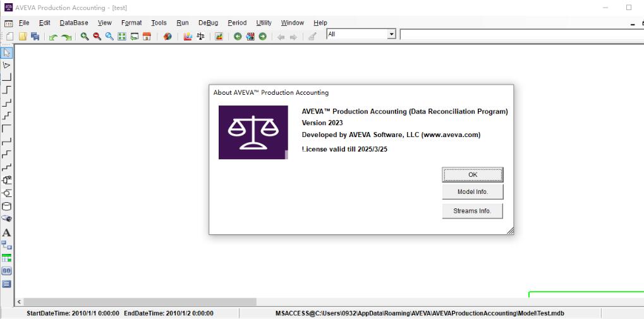Click the 'Version 2023' text

322,123
